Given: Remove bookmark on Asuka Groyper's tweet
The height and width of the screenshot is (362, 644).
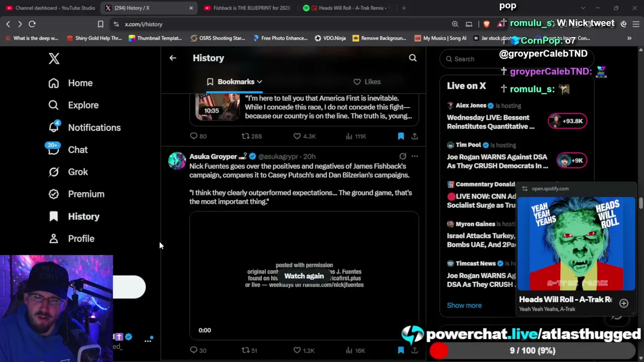Looking at the screenshot, I should (401, 350).
